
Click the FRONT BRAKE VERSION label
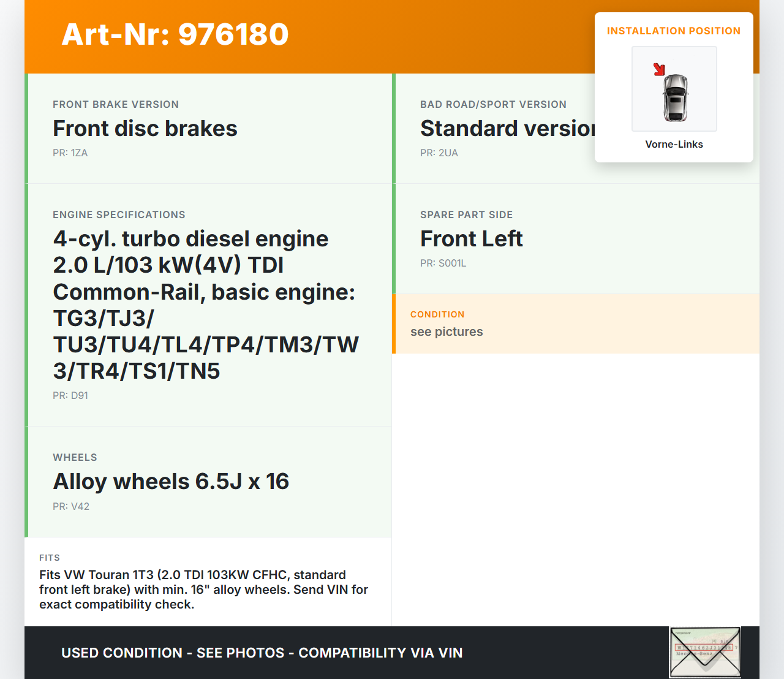[x=116, y=104]
